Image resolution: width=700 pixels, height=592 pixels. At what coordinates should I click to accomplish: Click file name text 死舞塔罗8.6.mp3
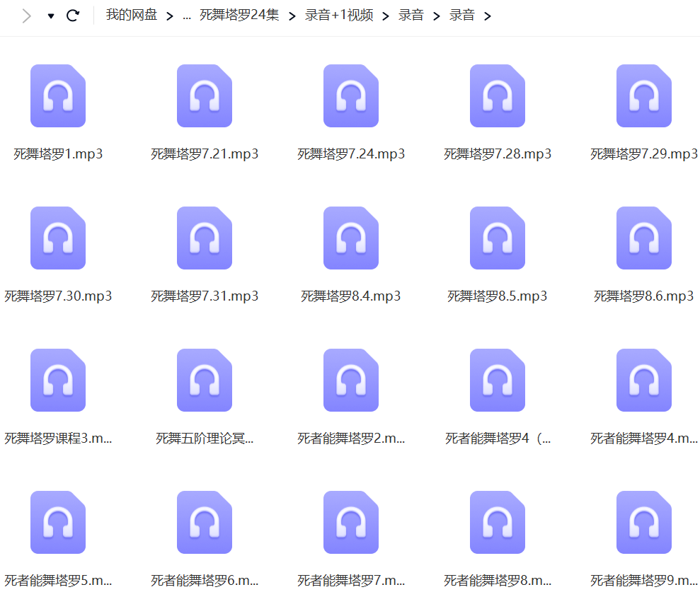point(644,296)
